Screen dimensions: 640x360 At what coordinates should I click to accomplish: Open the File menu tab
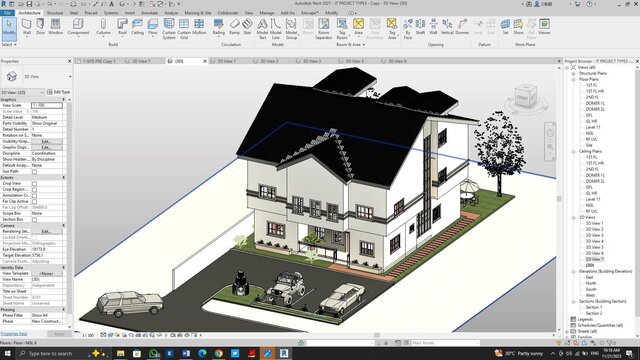pyautogui.click(x=7, y=13)
